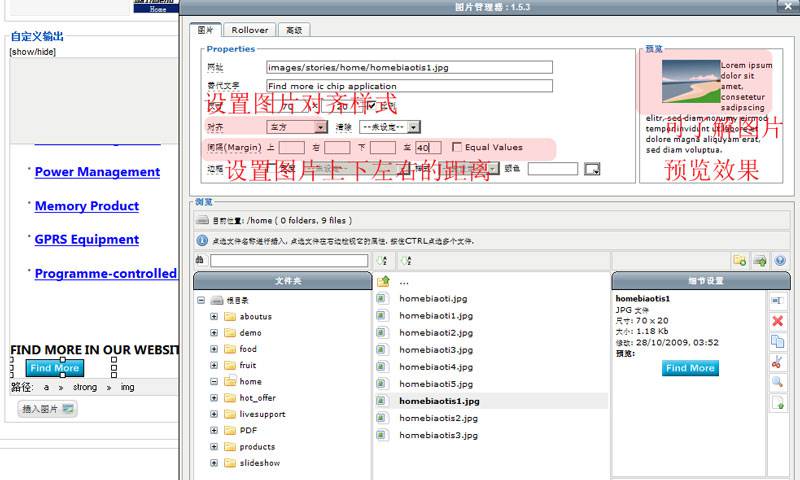This screenshot has height=480, width=800.
Task: Open the slideshow folder in tree
Action: tap(260, 463)
